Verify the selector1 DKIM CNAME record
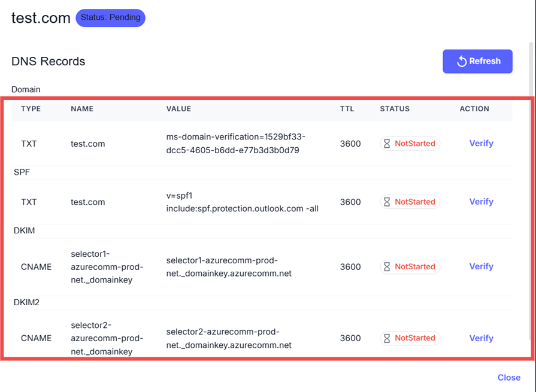This screenshot has width=536, height=392. click(x=481, y=266)
